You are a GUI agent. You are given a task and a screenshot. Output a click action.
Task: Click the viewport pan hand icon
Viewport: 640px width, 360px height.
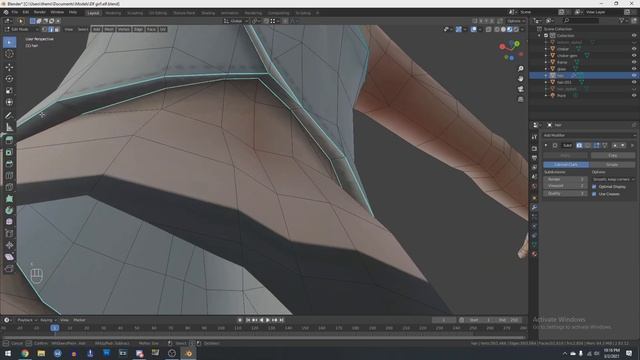520,78
